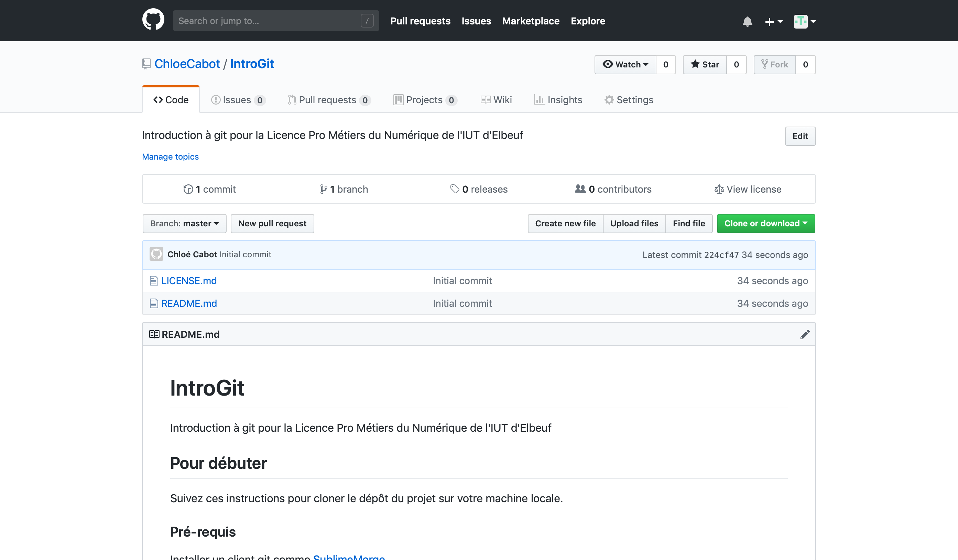Expand the Branch master dropdown

184,223
